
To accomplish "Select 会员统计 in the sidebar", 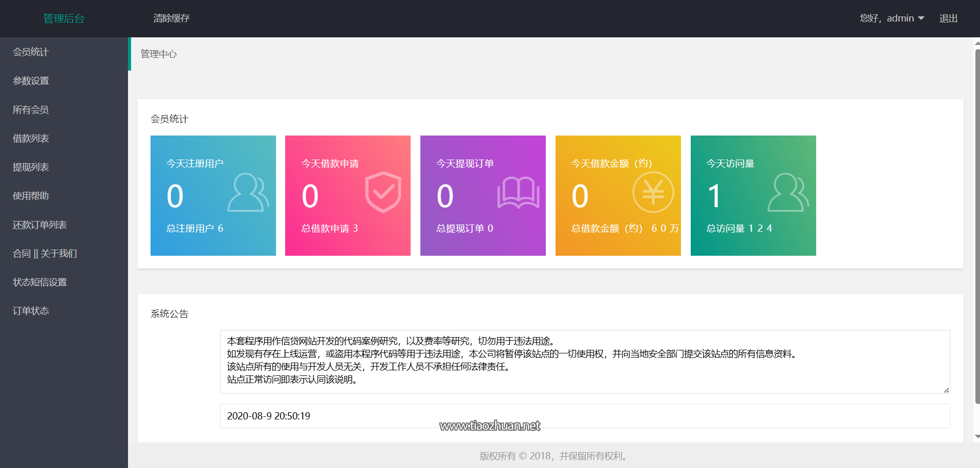I will 30,52.
